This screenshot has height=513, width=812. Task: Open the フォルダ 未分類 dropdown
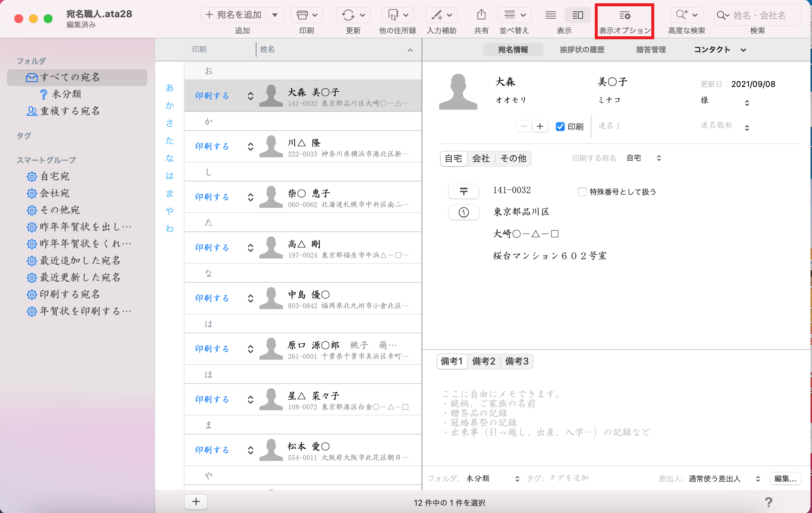click(493, 479)
